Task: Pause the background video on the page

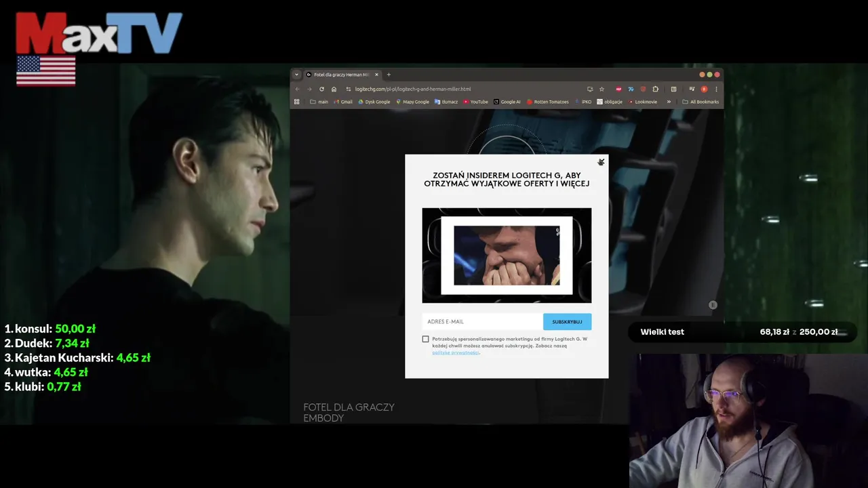Action: (x=713, y=305)
